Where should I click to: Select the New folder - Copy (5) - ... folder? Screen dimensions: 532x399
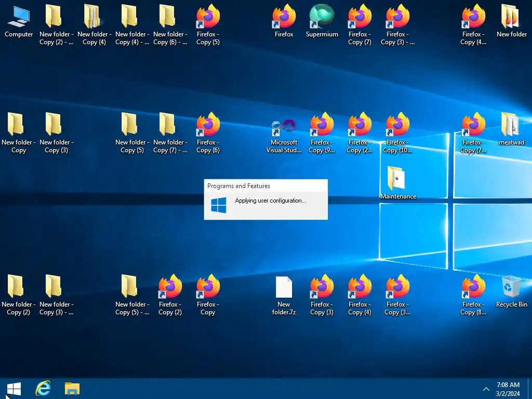pyautogui.click(x=132, y=296)
